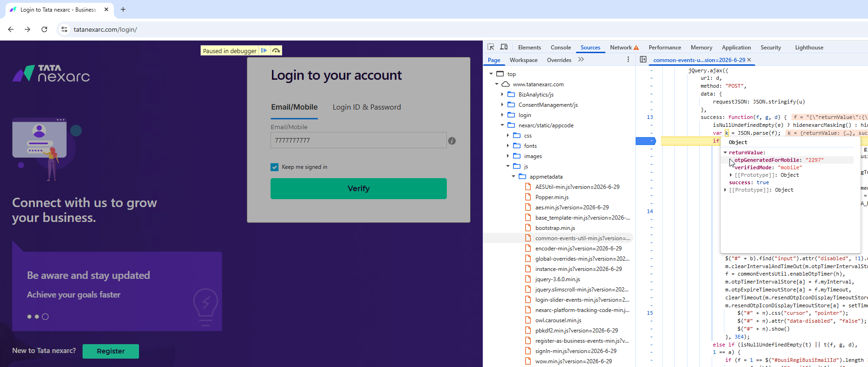
Task: Show more navigator tabs chevron
Action: click(x=581, y=60)
